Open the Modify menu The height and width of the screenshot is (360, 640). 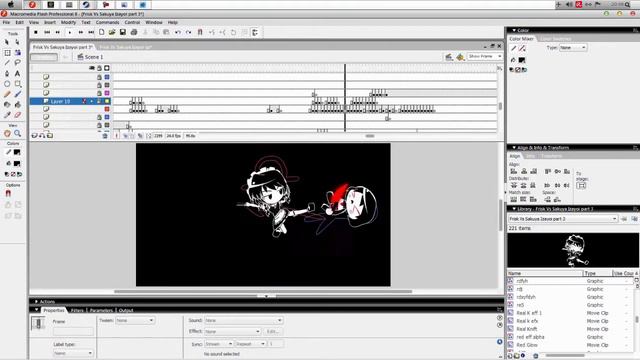coord(69,22)
